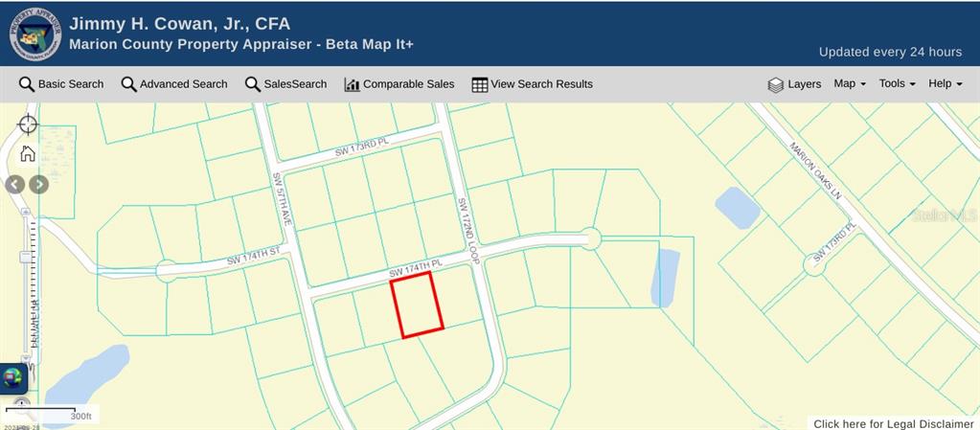Open Comparable Sales
The width and height of the screenshot is (980, 430).
(399, 84)
